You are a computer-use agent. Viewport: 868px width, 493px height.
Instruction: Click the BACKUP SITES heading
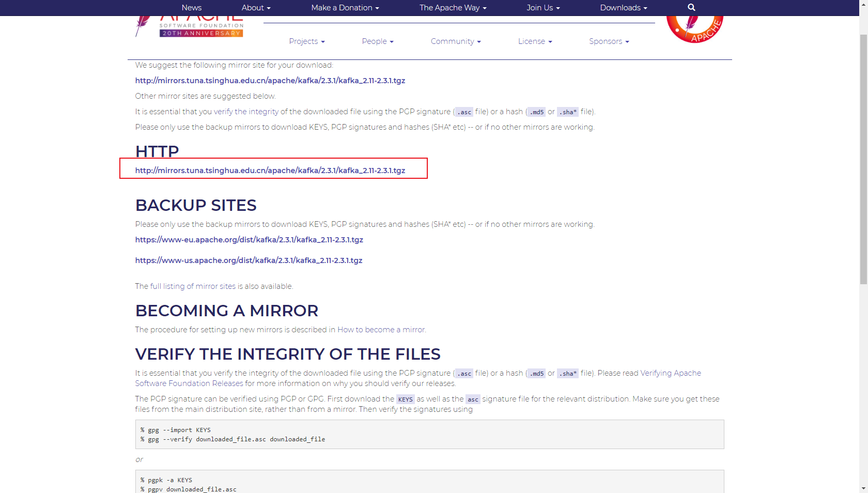pos(196,205)
